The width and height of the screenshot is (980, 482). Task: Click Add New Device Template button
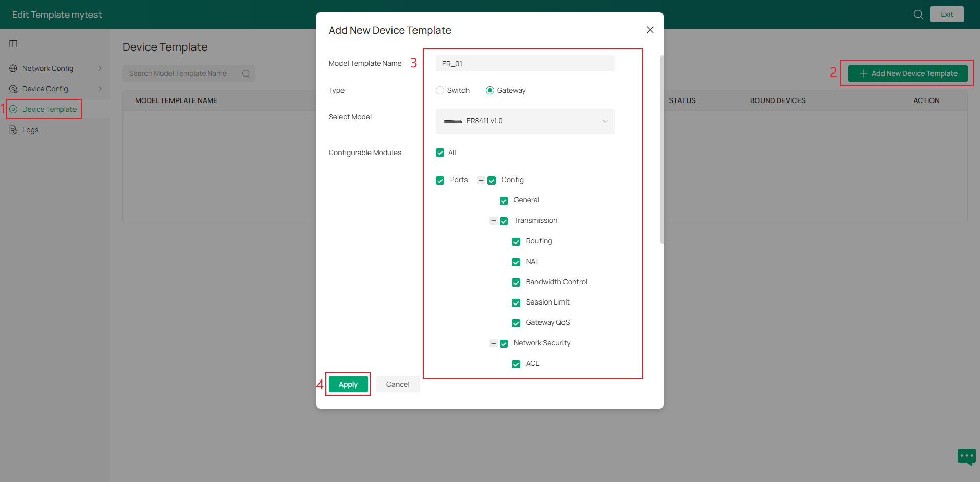(908, 73)
